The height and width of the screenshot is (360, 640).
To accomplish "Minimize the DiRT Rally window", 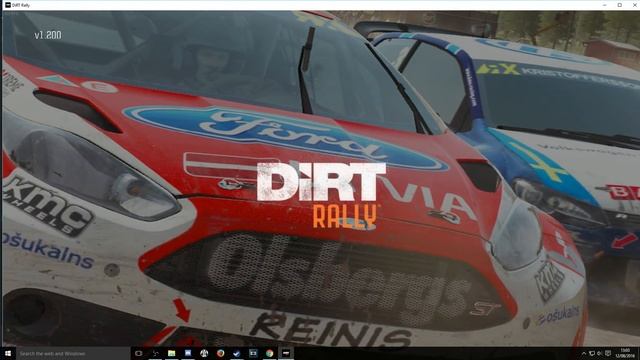I will click(x=604, y=5).
